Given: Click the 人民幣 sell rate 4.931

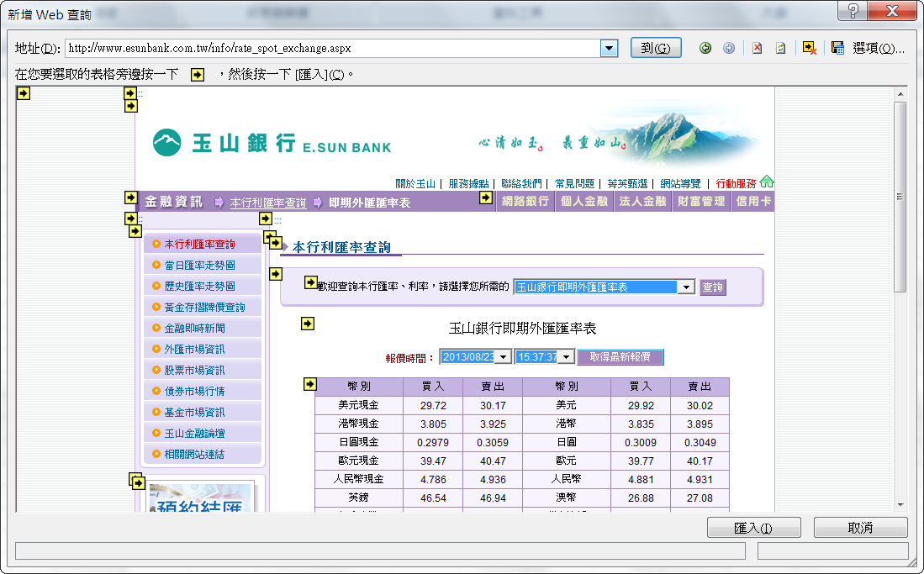Looking at the screenshot, I should click(x=700, y=480).
